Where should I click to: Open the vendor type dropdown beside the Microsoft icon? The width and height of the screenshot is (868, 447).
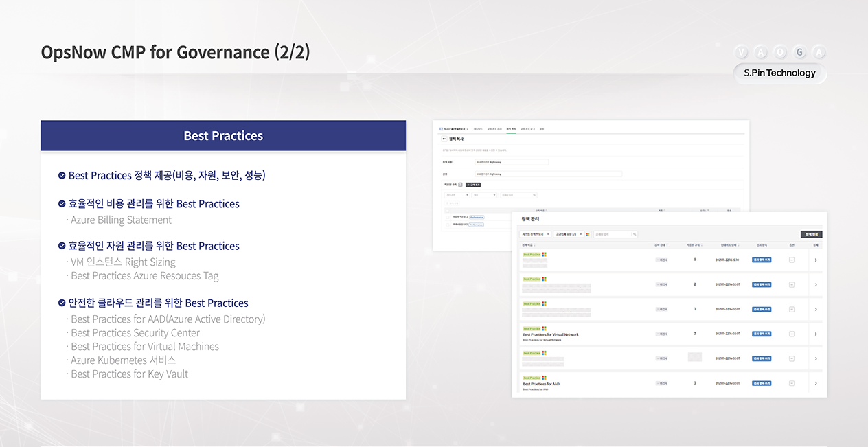[569, 234]
